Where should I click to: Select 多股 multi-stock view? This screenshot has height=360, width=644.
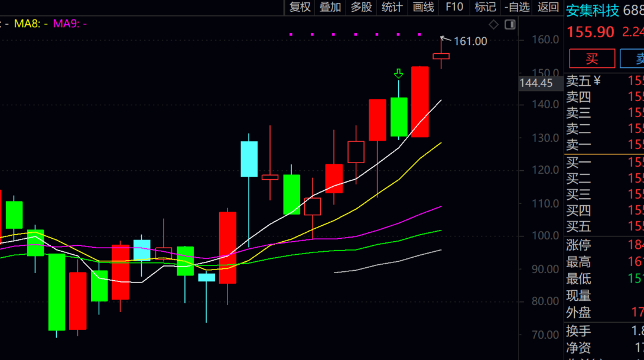click(x=361, y=7)
